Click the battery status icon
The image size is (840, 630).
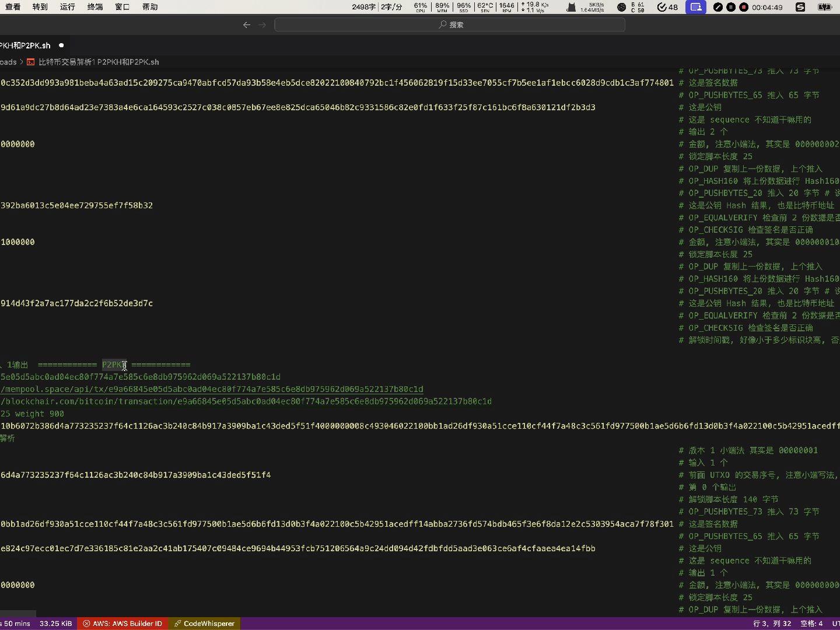[x=825, y=7]
